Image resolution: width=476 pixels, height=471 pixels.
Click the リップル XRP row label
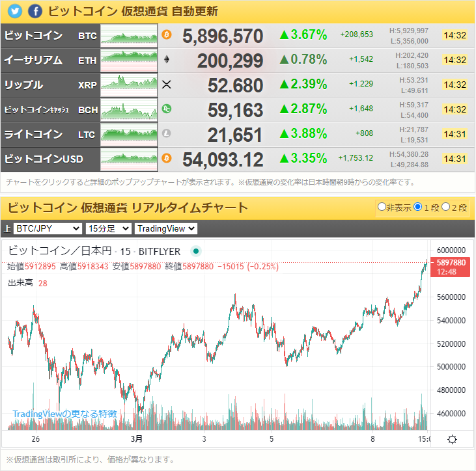pyautogui.click(x=50, y=85)
